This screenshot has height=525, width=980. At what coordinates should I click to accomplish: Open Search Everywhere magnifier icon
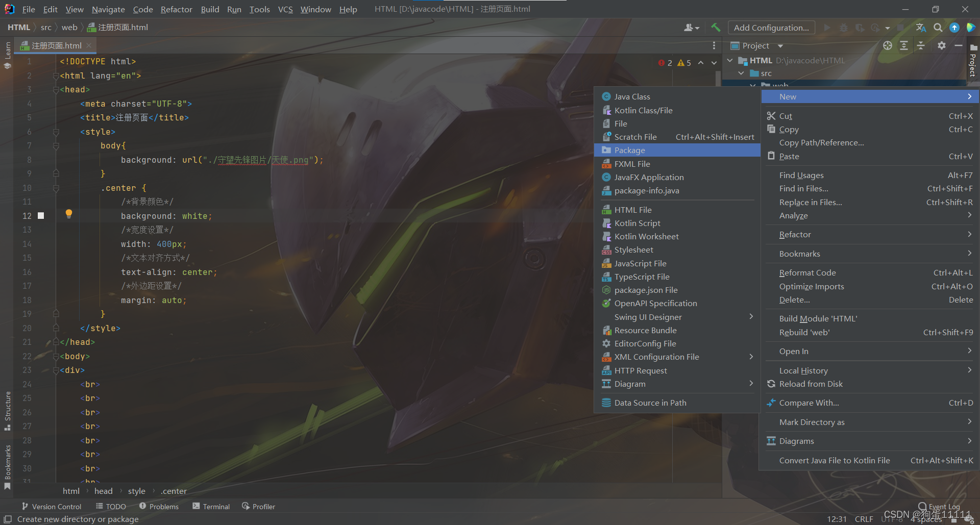pos(938,28)
